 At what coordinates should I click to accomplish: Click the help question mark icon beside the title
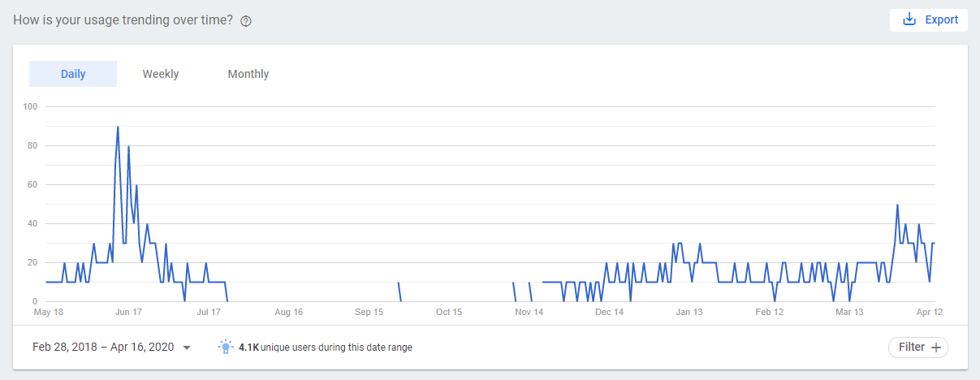click(246, 21)
